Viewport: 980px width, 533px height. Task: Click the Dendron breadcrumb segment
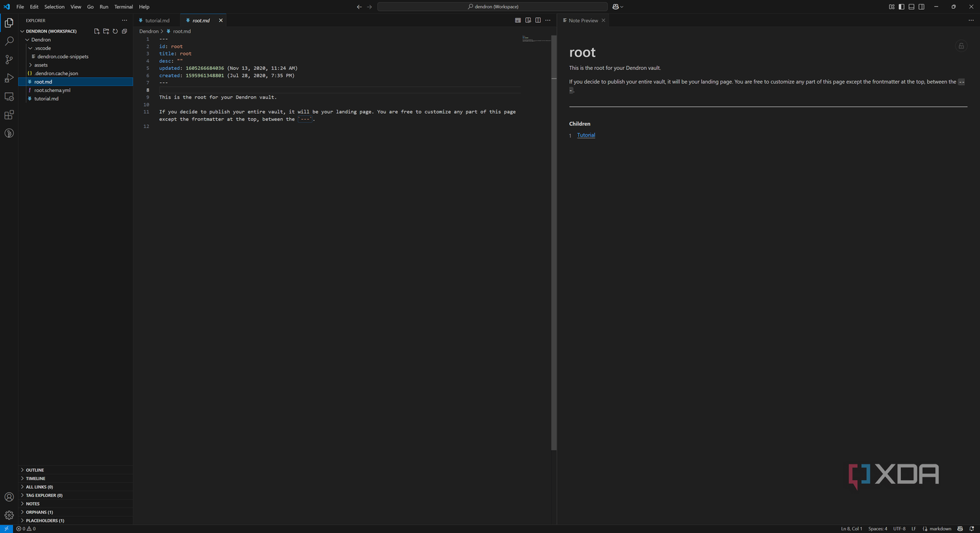(x=149, y=31)
